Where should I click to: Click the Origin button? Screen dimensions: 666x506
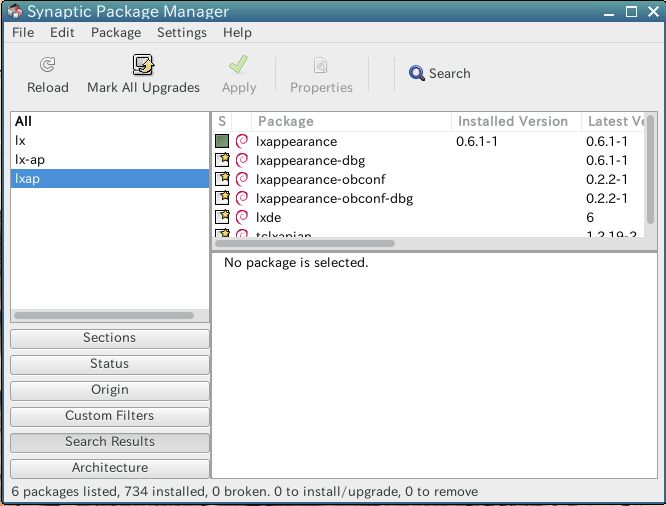(x=110, y=390)
